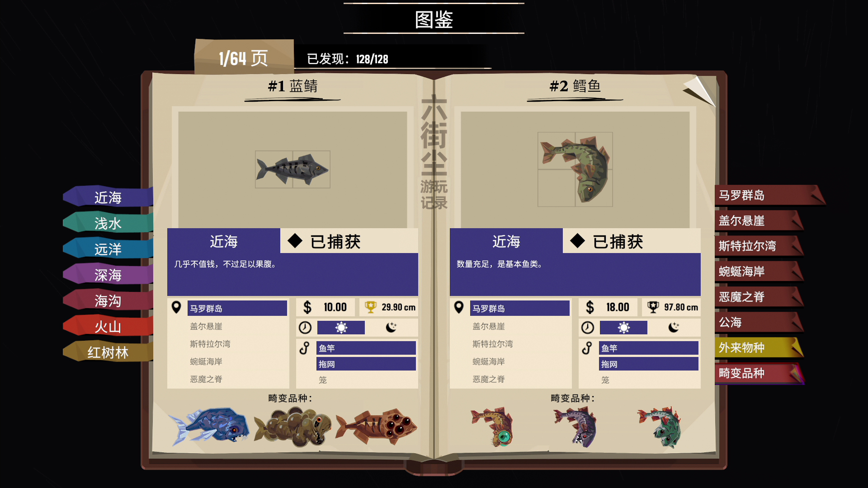This screenshot has height=488, width=868.
Task: Click the dollar price icon for 蓝鲭
Action: tap(307, 307)
